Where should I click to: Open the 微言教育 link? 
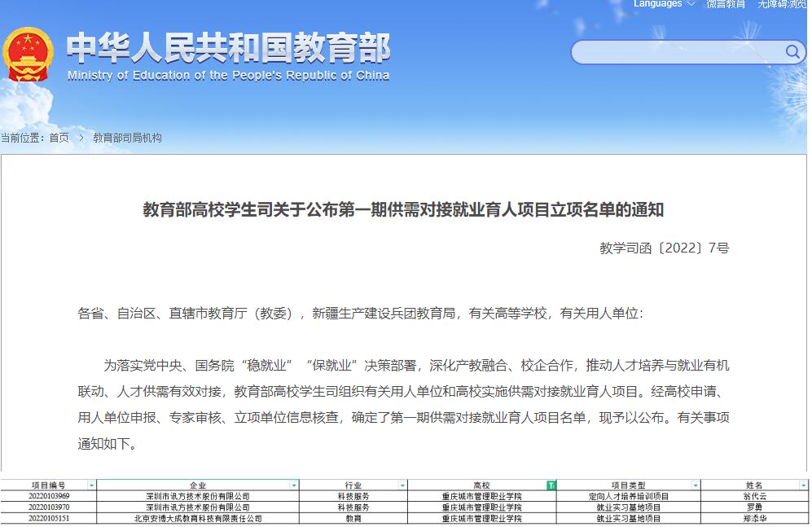pos(726,4)
